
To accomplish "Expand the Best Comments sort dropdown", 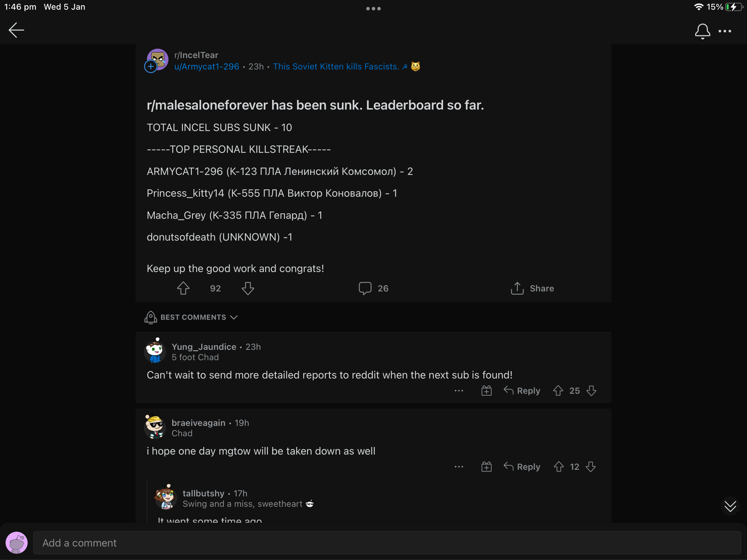I will [x=191, y=317].
